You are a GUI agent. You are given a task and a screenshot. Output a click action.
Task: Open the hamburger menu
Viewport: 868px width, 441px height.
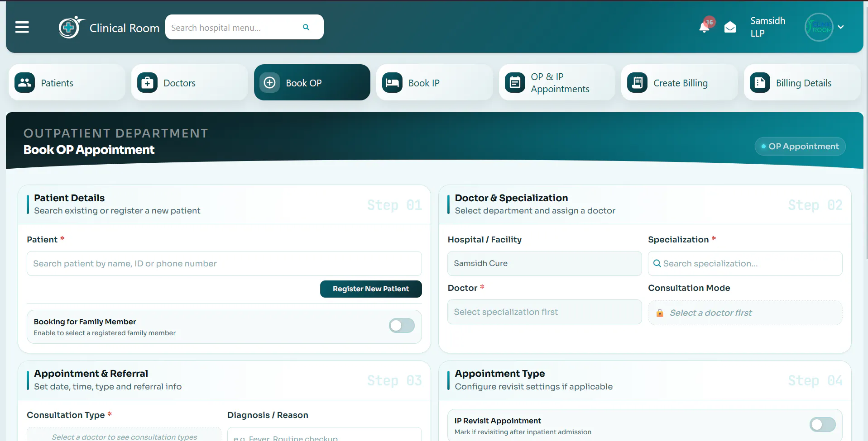(22, 27)
